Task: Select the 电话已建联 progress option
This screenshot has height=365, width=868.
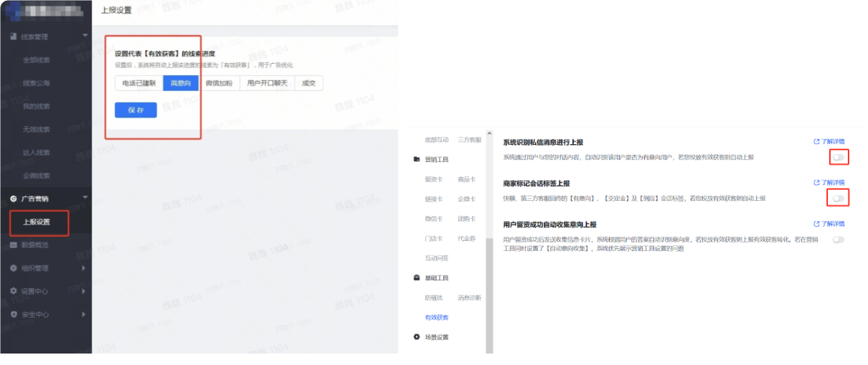Action: coord(139,83)
